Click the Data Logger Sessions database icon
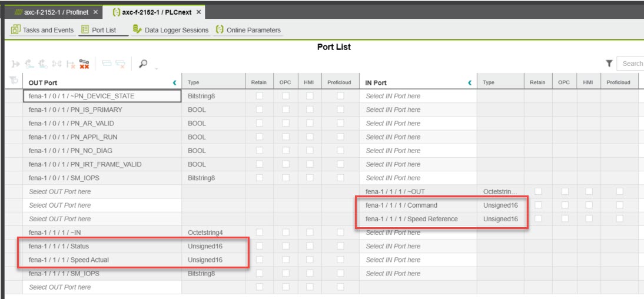Image resolution: width=644 pixels, height=299 pixels. 137,29
